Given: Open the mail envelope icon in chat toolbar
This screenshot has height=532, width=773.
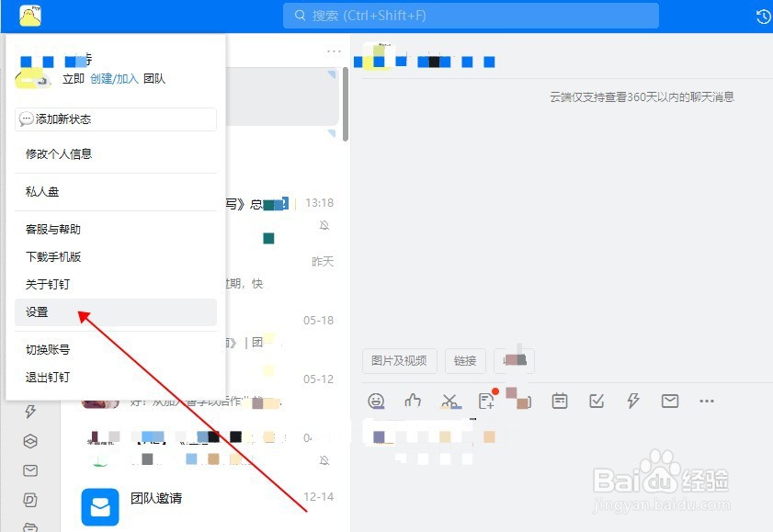Looking at the screenshot, I should tap(669, 401).
